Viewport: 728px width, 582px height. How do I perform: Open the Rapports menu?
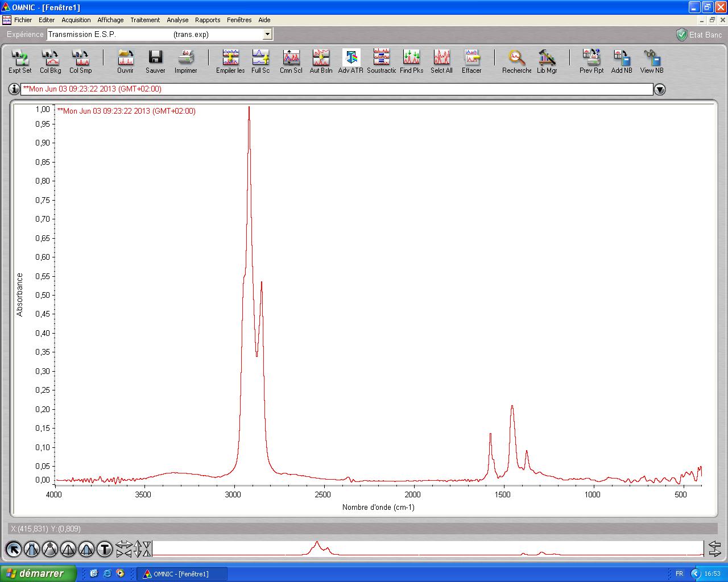[208, 20]
